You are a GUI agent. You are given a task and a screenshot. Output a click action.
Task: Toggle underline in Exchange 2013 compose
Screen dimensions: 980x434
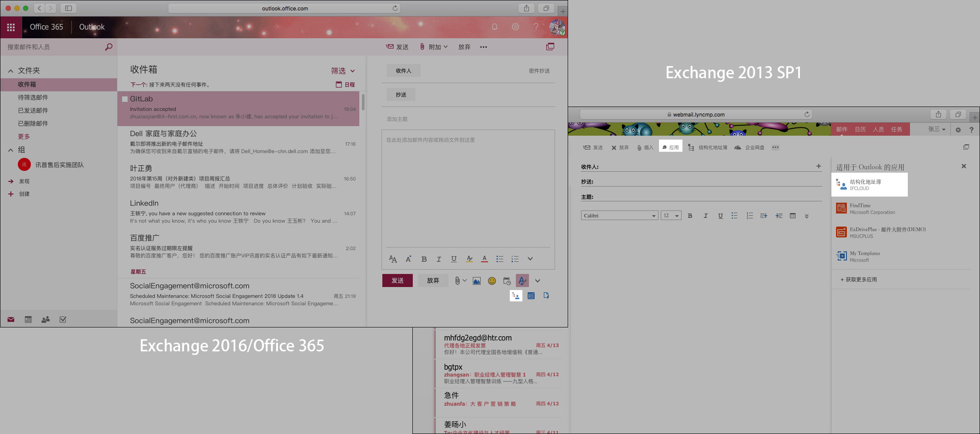pyautogui.click(x=720, y=216)
